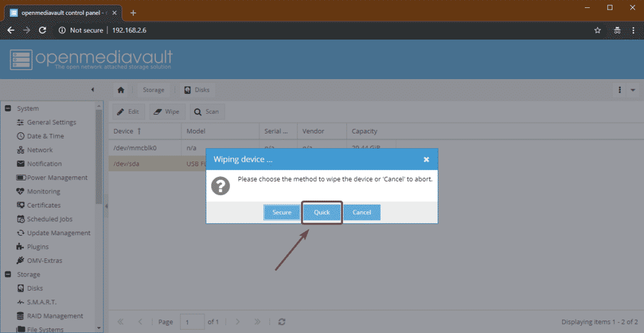Choose the Secure wipe method
Viewport: 644px width, 333px height.
282,213
